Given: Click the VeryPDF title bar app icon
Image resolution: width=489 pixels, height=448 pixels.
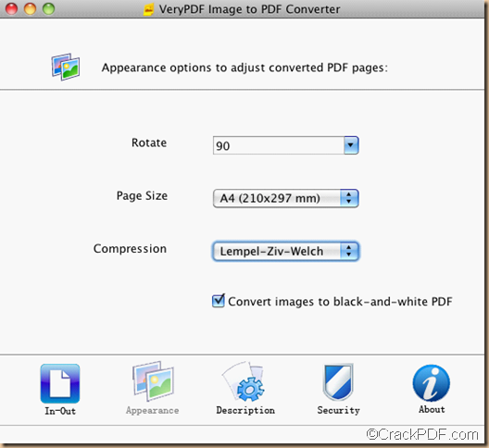Looking at the screenshot, I should (149, 9).
